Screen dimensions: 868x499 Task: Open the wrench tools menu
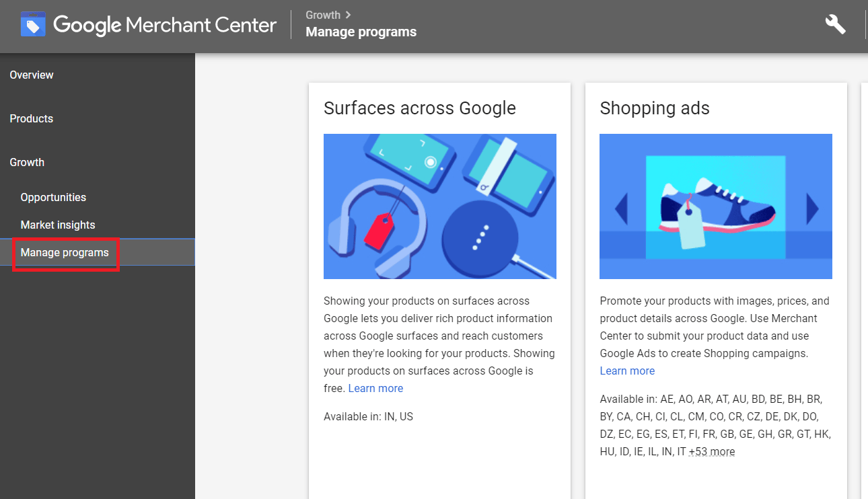[x=835, y=24]
